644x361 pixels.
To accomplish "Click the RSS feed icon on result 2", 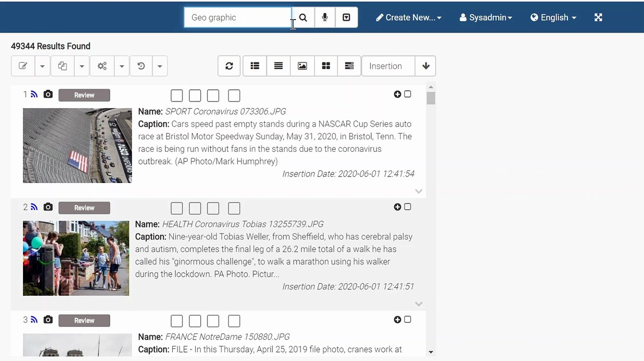I will coord(34,207).
